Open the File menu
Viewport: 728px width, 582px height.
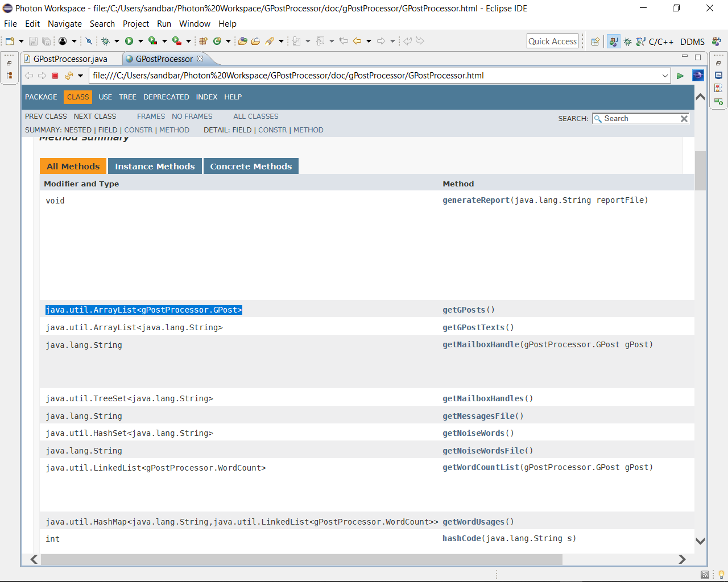point(10,24)
